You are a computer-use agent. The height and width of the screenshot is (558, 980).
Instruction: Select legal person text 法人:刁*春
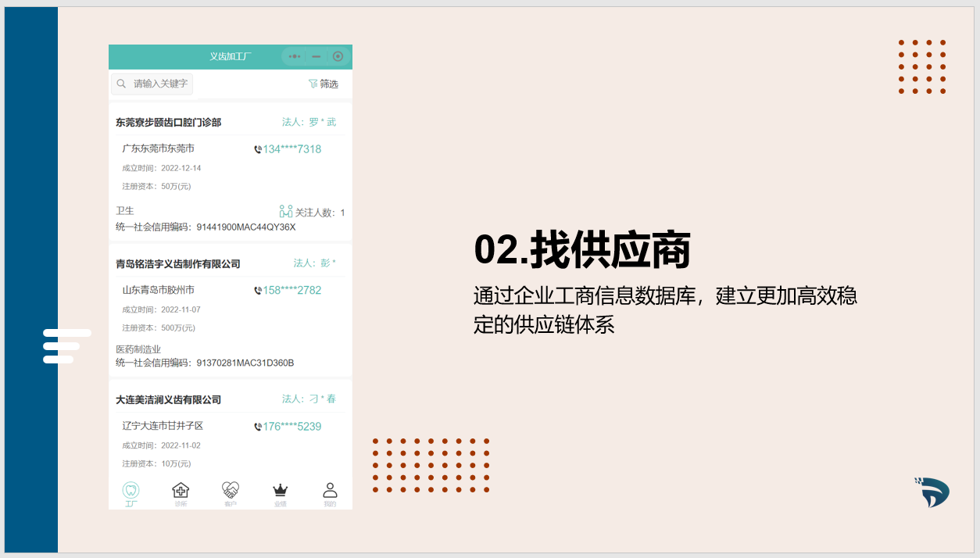[309, 399]
